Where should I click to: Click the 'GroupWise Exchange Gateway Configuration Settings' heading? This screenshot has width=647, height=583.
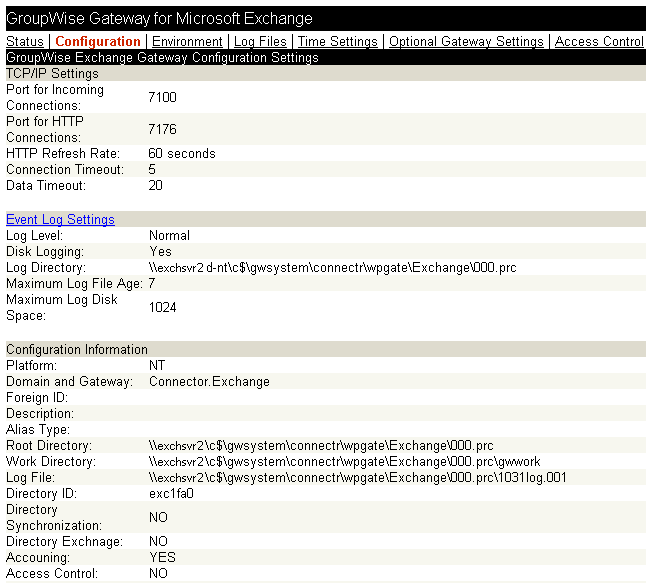162,57
